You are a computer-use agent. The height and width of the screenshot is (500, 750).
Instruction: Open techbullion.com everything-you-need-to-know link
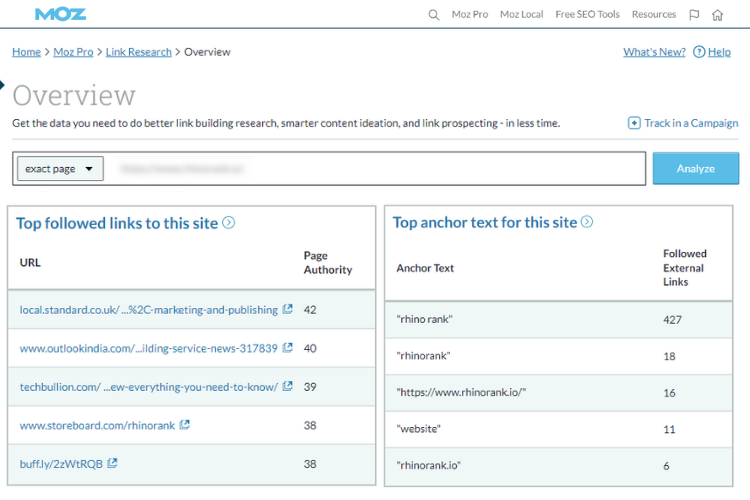[148, 387]
